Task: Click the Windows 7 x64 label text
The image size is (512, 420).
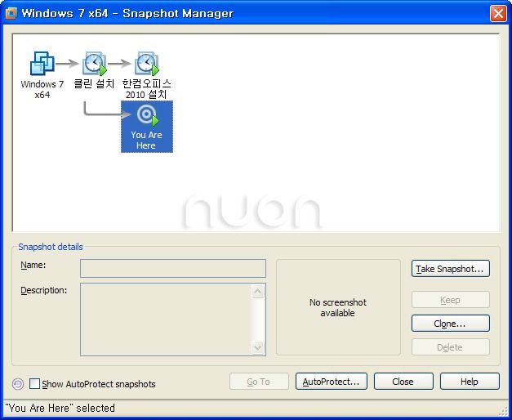Action: point(42,89)
